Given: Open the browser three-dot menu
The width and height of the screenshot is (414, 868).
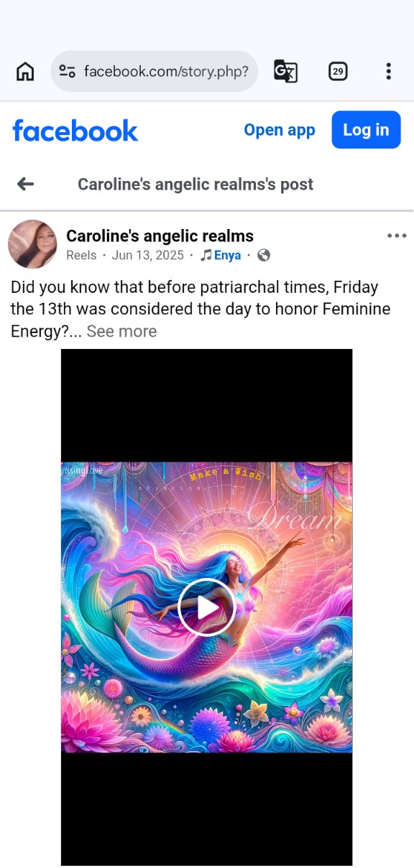Looking at the screenshot, I should tap(388, 71).
